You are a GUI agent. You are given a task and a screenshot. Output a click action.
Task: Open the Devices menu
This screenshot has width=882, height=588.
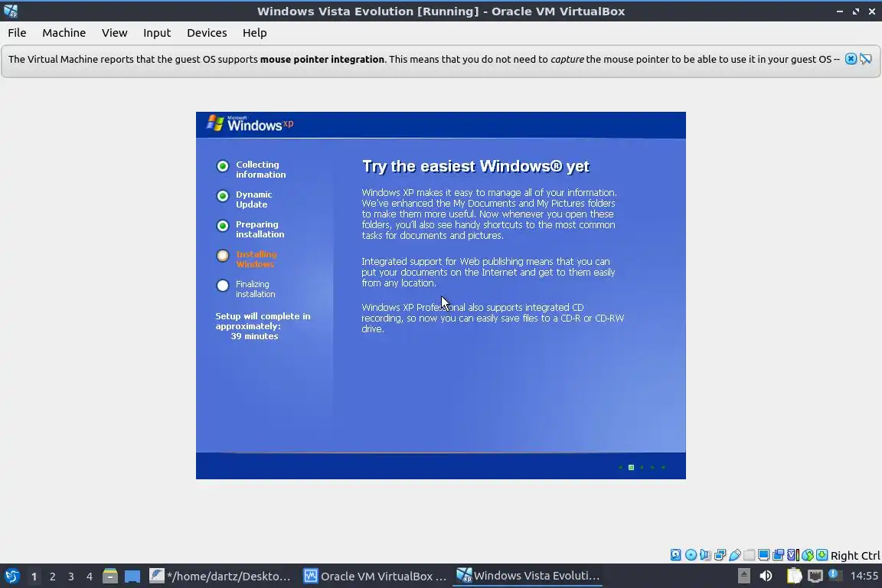point(207,33)
